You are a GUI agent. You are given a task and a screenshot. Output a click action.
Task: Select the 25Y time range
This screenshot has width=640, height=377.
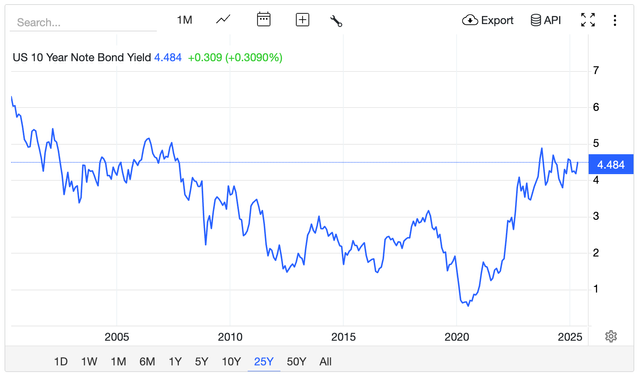(x=264, y=361)
